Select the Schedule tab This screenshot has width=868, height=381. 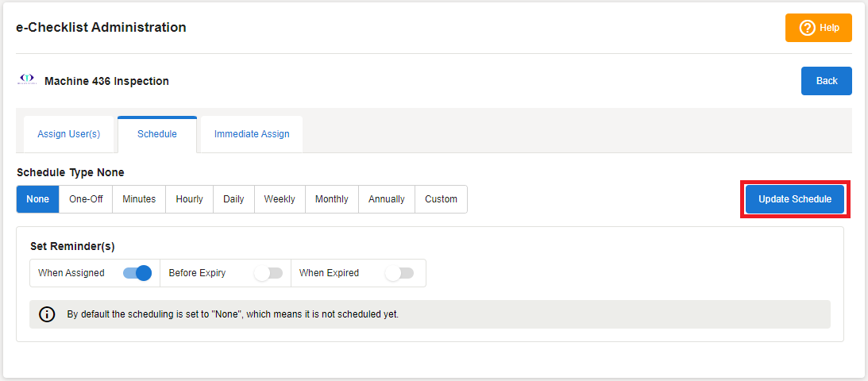pos(157,134)
